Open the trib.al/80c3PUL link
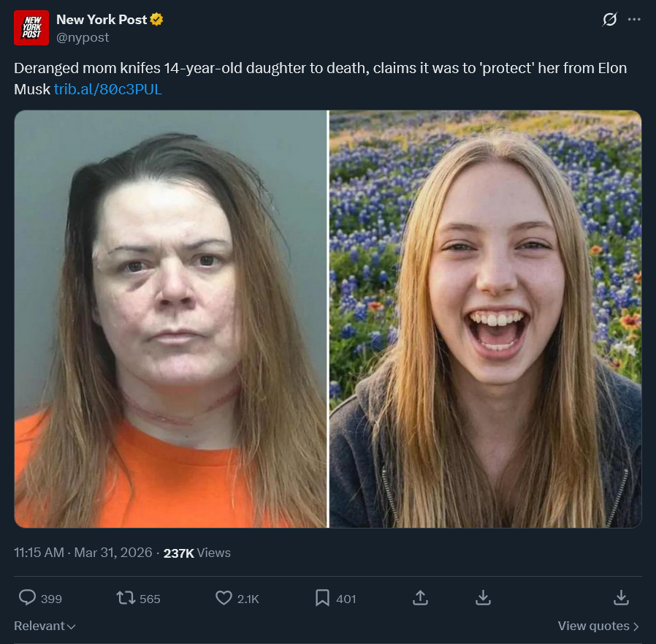Viewport: 656px width, 644px height. pos(108,89)
